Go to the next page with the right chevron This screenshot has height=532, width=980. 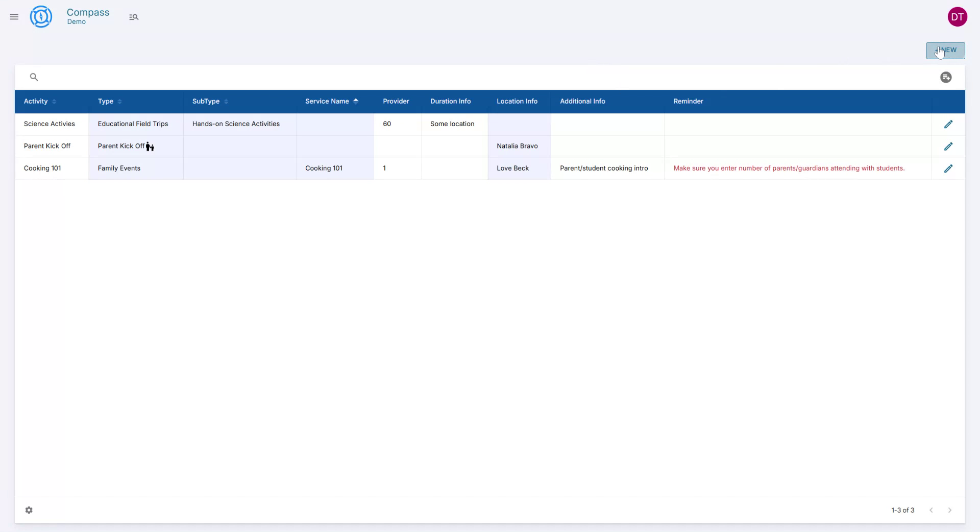point(949,510)
